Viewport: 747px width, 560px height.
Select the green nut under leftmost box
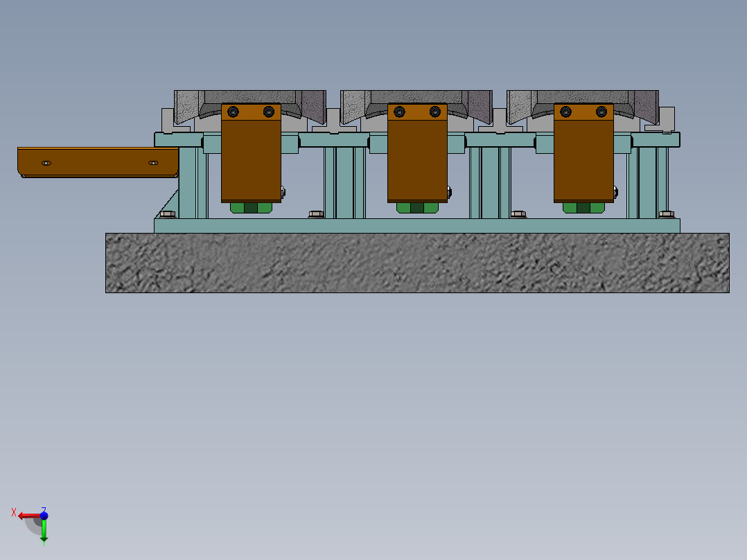click(251, 208)
